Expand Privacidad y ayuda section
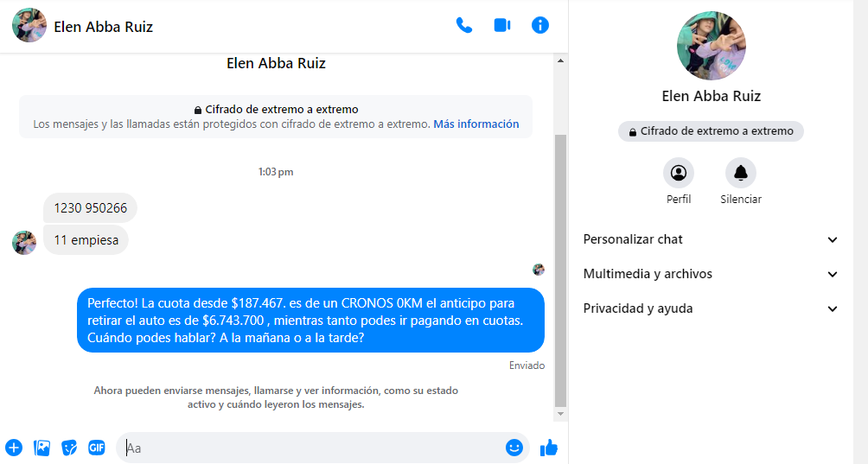The width and height of the screenshot is (868, 464). [x=711, y=308]
